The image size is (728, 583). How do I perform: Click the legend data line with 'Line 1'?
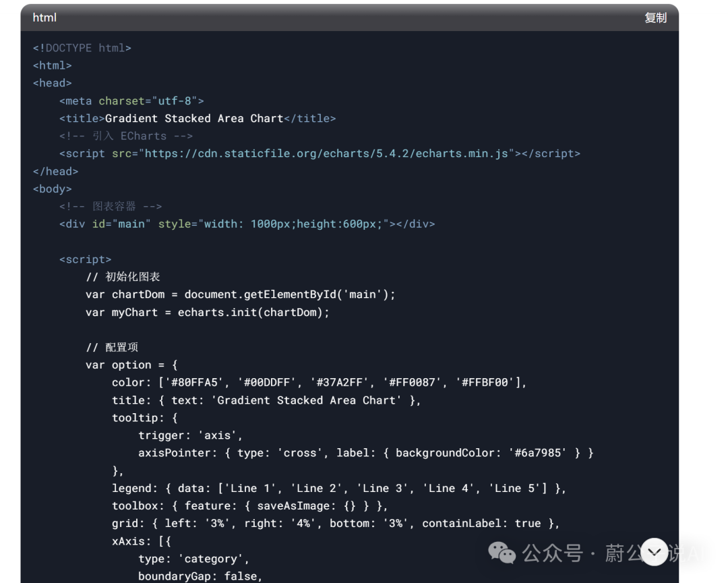click(339, 489)
